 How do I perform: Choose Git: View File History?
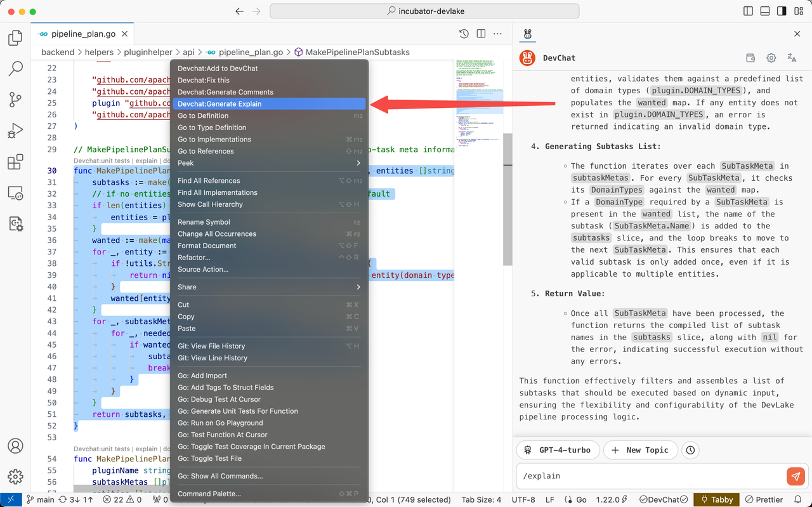269,346
